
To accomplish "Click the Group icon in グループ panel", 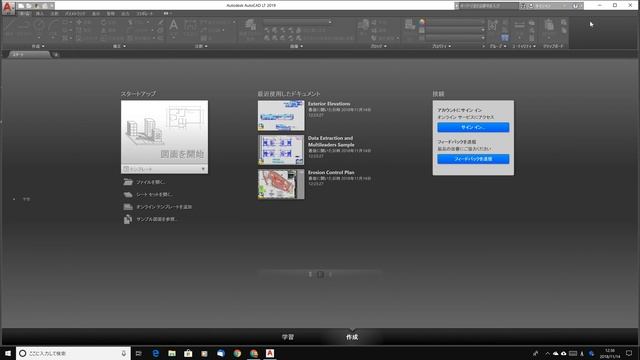I will pyautogui.click(x=493, y=25).
